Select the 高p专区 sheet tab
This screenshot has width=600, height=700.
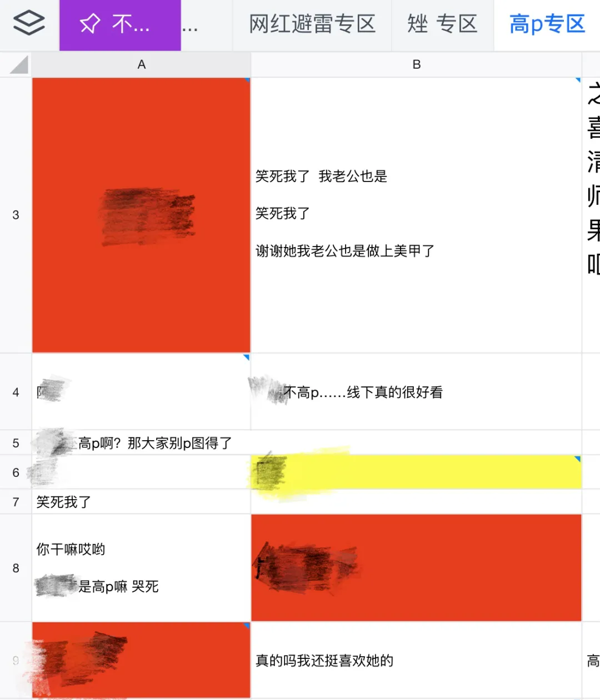pyautogui.click(x=547, y=24)
